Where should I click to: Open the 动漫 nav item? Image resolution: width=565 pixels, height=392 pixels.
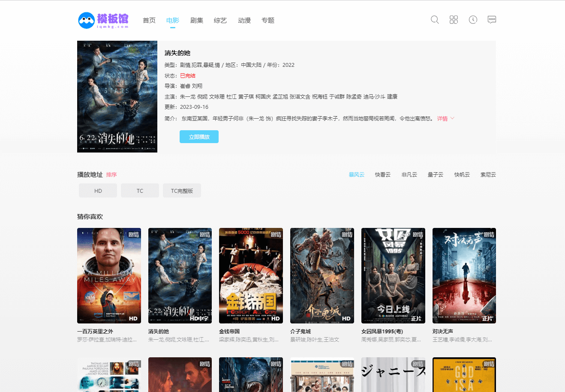click(244, 20)
